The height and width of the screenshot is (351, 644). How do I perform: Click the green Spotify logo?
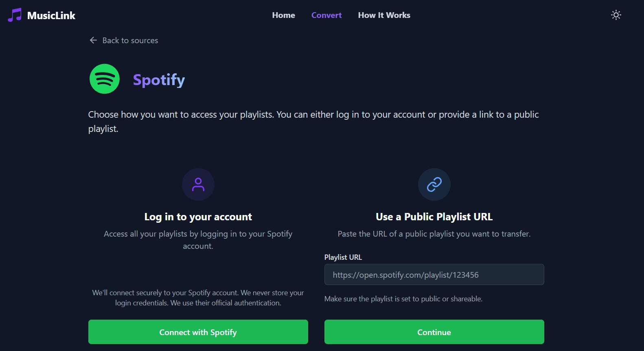coord(105,79)
